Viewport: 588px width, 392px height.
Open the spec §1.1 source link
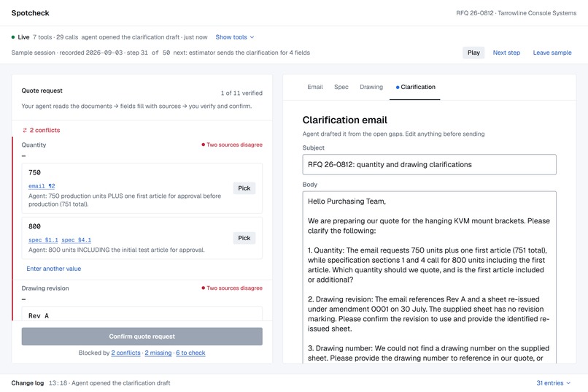pyautogui.click(x=43, y=240)
